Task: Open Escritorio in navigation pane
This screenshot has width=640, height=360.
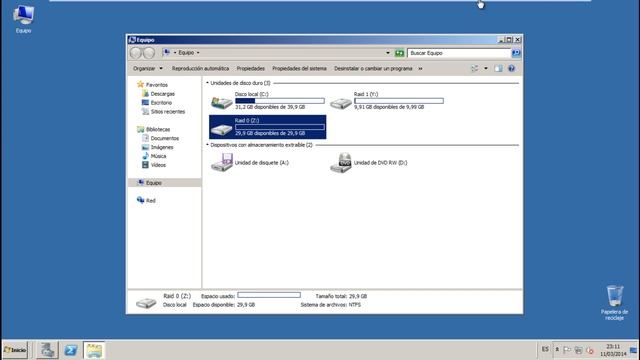Action: click(161, 103)
